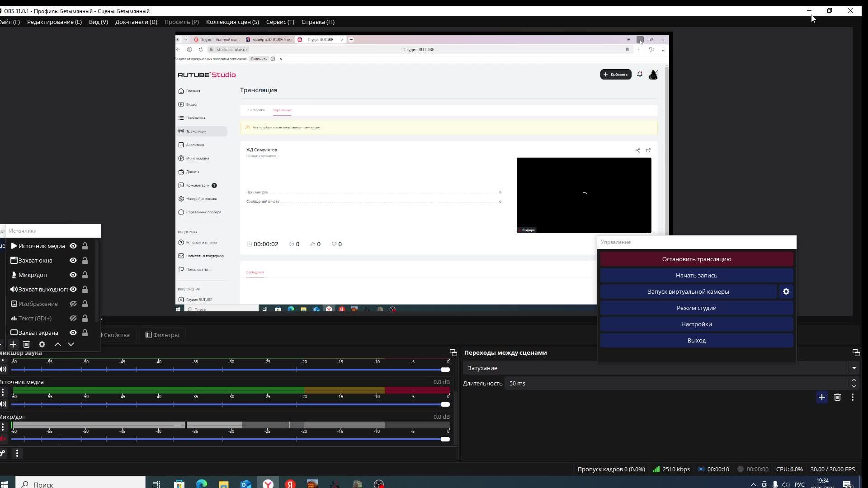
Task: Click the remove source trash icon
Action: (x=27, y=344)
